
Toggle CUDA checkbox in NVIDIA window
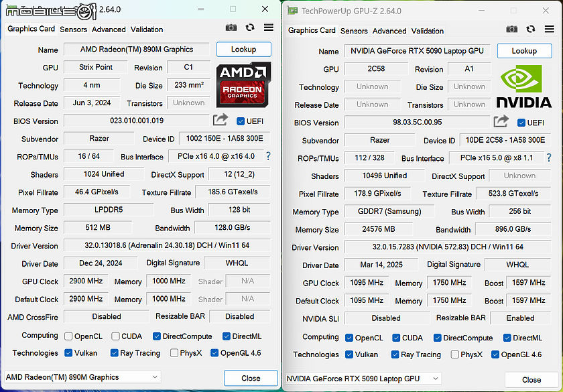tap(396, 338)
